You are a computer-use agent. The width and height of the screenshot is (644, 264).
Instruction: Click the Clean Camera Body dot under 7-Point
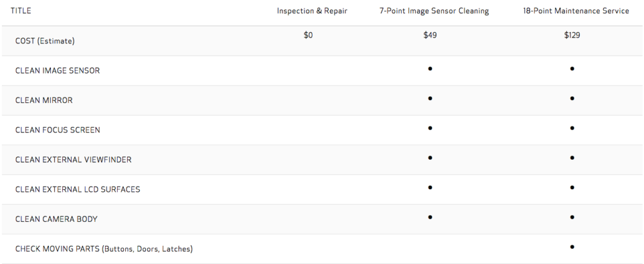click(430, 217)
